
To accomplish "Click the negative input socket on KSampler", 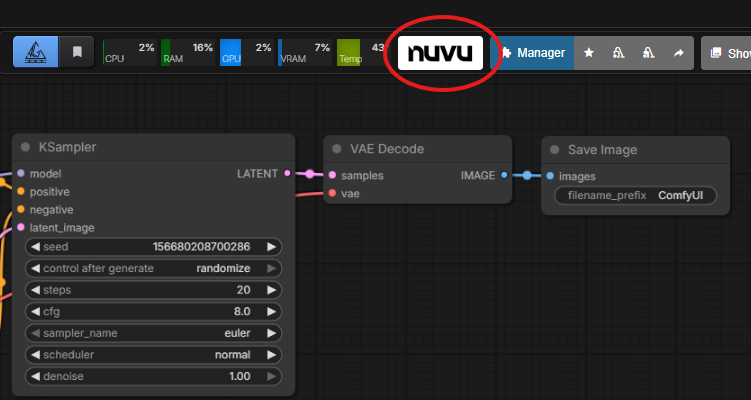I will coord(21,209).
